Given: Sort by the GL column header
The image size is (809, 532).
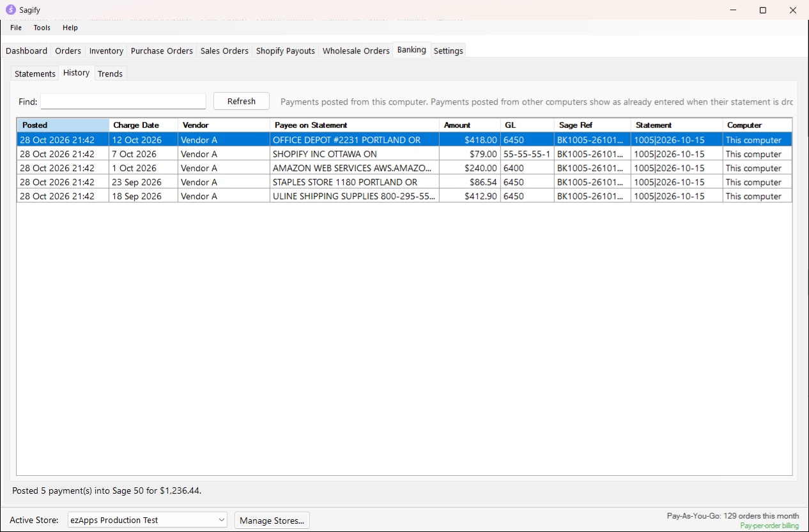Looking at the screenshot, I should click(527, 125).
